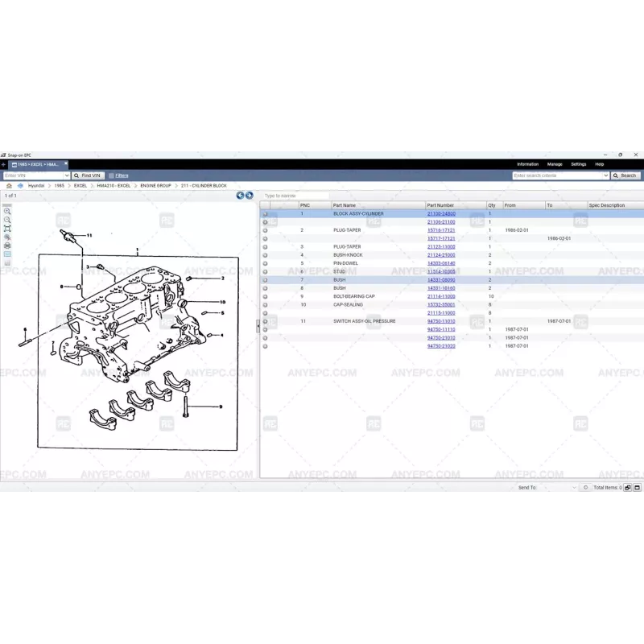Click the zoom in magnifier icon
Screen dimensions: 644x644
[7, 212]
